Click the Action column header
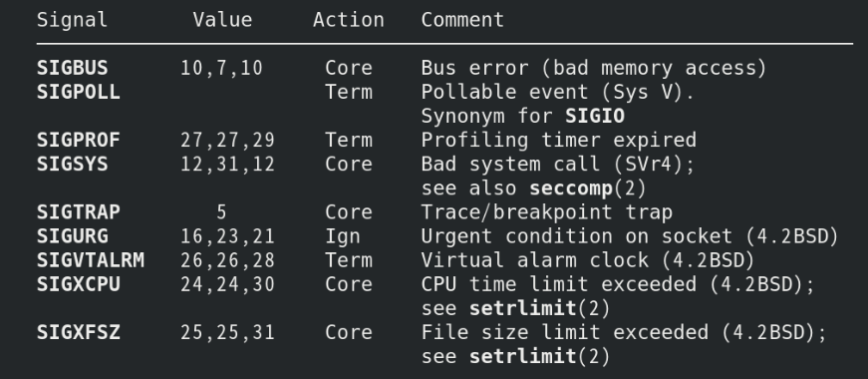Screen dimensions: 868x379 348,20
